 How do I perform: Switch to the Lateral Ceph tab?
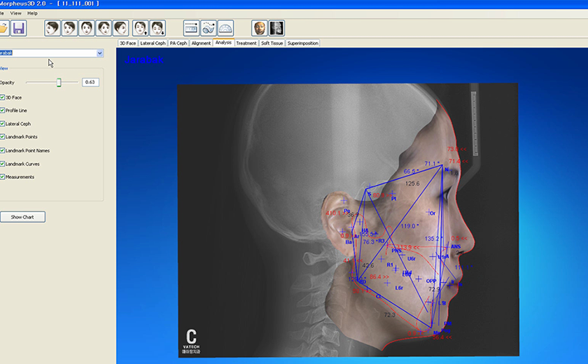153,43
